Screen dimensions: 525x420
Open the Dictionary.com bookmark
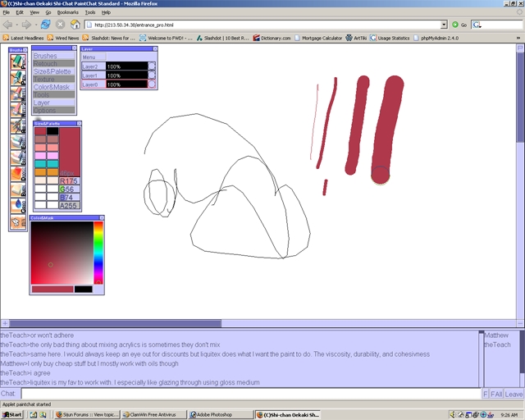click(x=272, y=38)
